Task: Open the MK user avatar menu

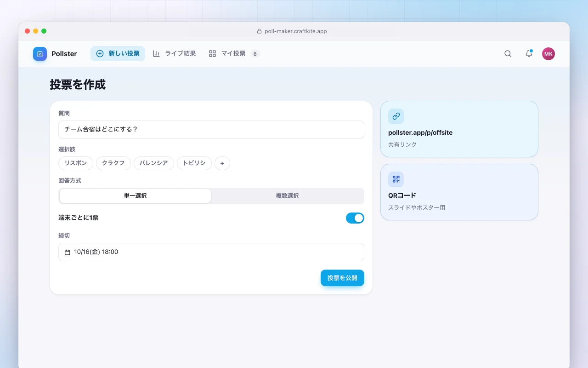Action: click(548, 54)
